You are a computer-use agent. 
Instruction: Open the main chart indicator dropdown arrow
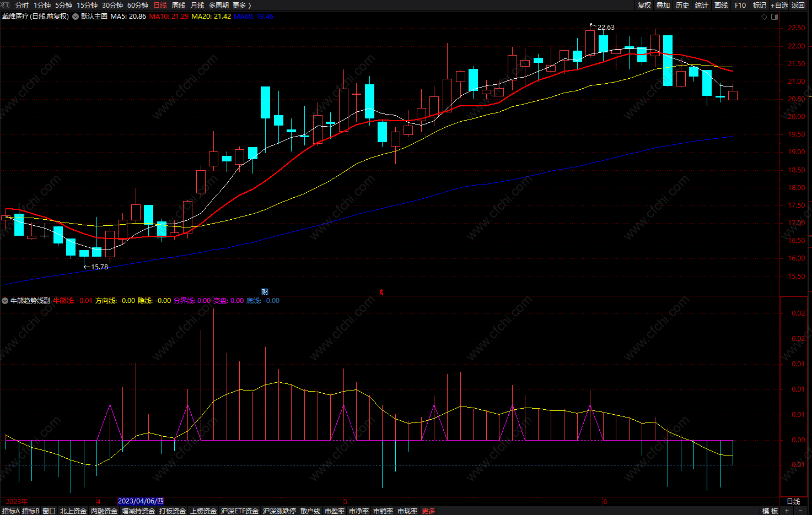76,17
